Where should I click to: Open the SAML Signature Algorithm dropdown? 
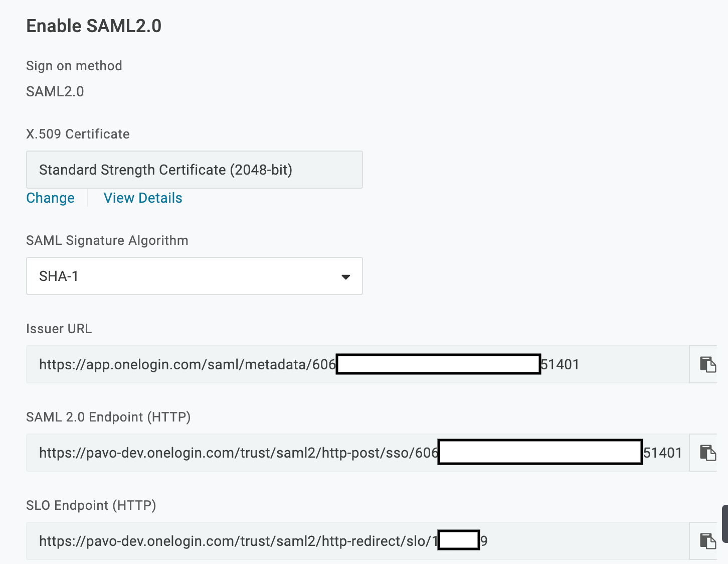point(194,276)
